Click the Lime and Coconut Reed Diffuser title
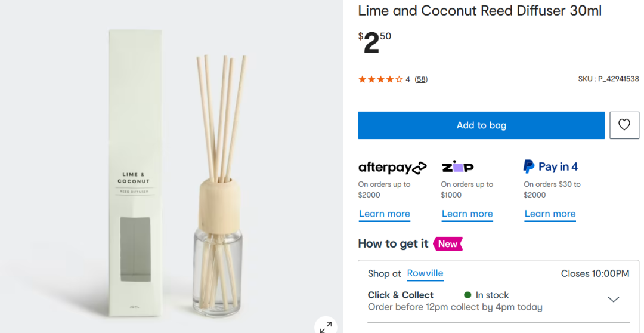This screenshot has width=644, height=333. tap(479, 10)
